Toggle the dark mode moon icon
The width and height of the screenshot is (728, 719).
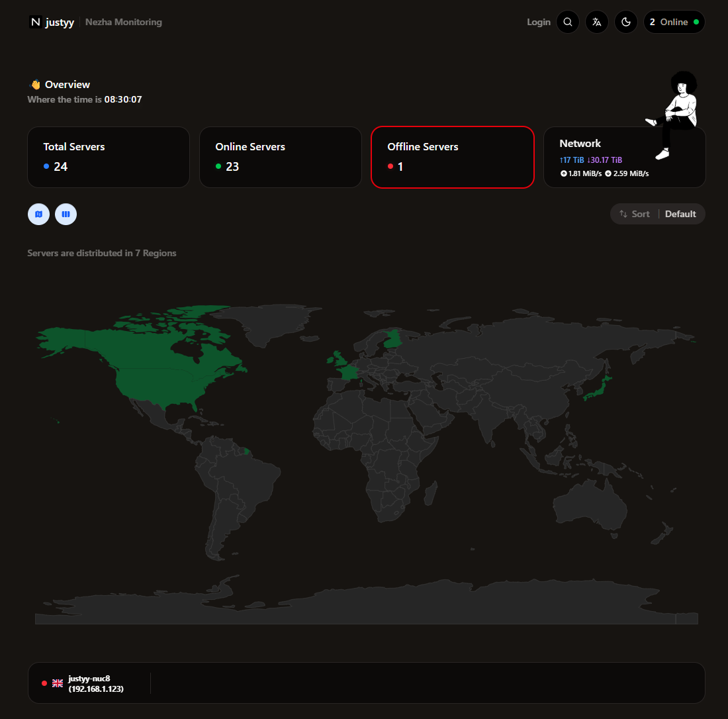coord(626,22)
